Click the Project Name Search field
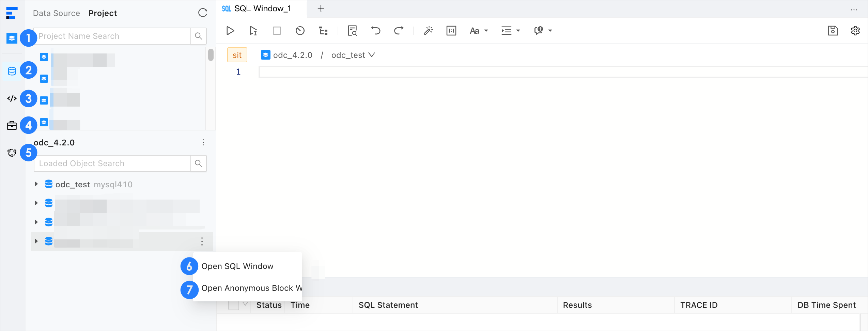The image size is (868, 331). click(112, 36)
